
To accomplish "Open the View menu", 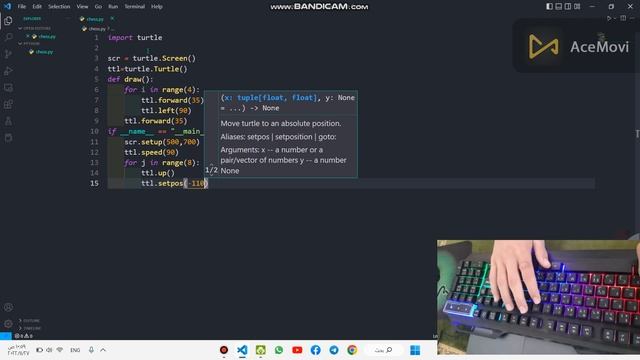I will point(82,7).
